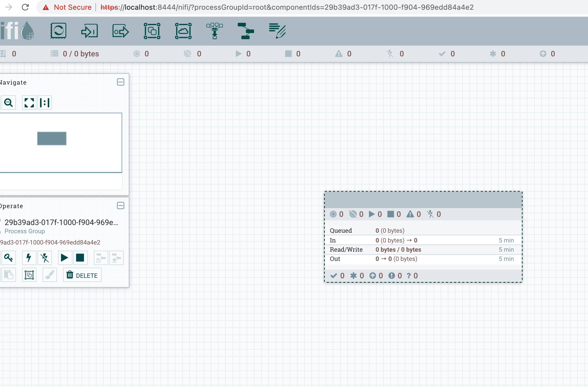Click the Queued row in process group
Image resolution: width=588 pixels, height=387 pixels.
[423, 231]
